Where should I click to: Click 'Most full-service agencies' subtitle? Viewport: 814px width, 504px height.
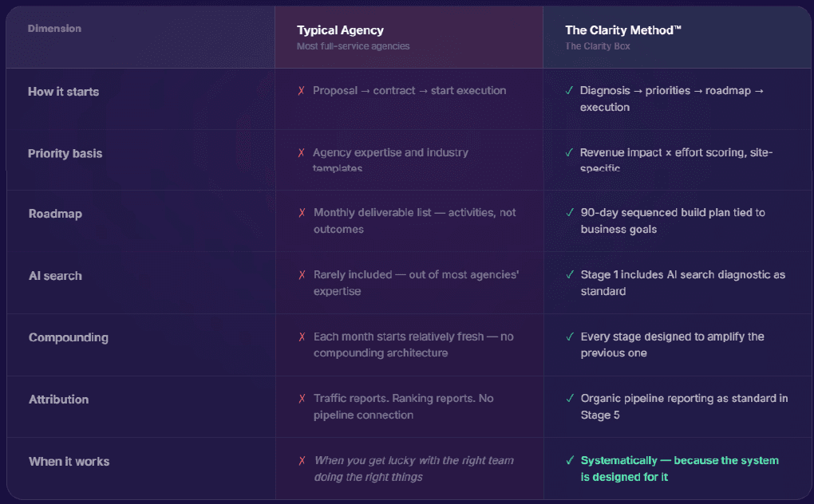coord(353,46)
